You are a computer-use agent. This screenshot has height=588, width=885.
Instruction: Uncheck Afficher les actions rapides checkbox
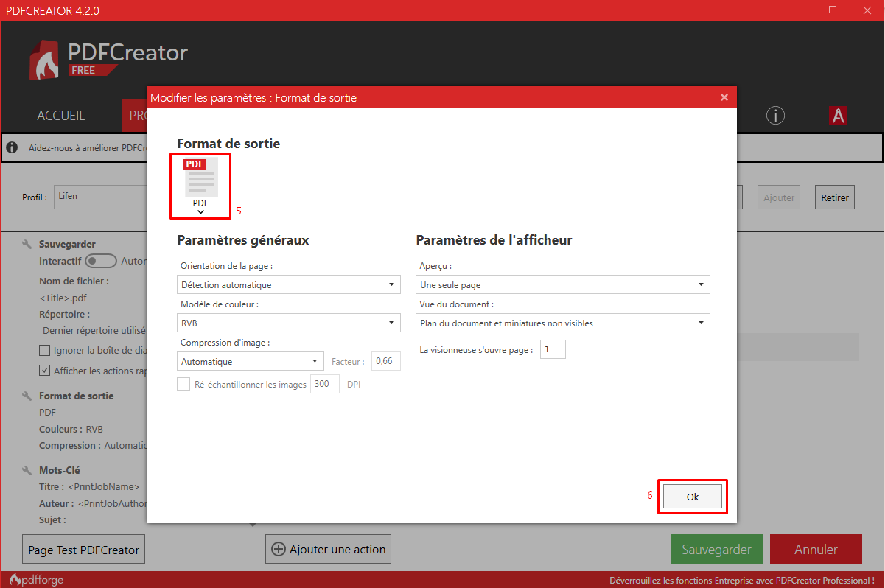pos(45,371)
